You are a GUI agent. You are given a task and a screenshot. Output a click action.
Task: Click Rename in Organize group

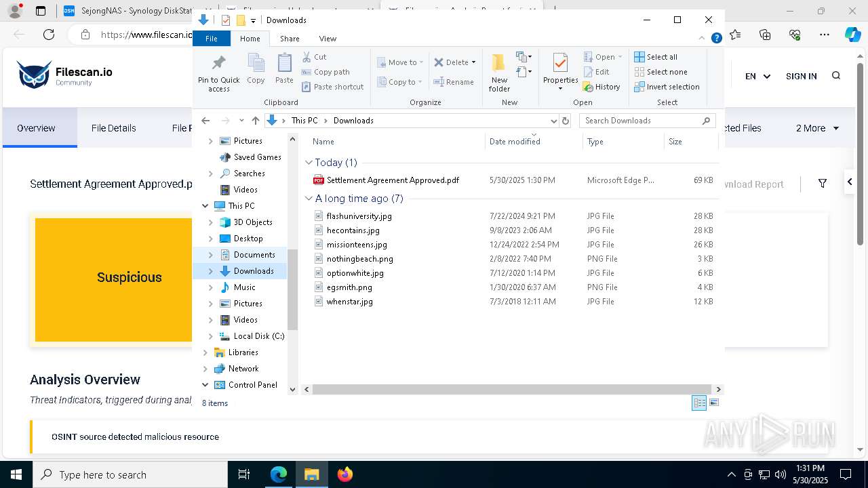pos(454,82)
